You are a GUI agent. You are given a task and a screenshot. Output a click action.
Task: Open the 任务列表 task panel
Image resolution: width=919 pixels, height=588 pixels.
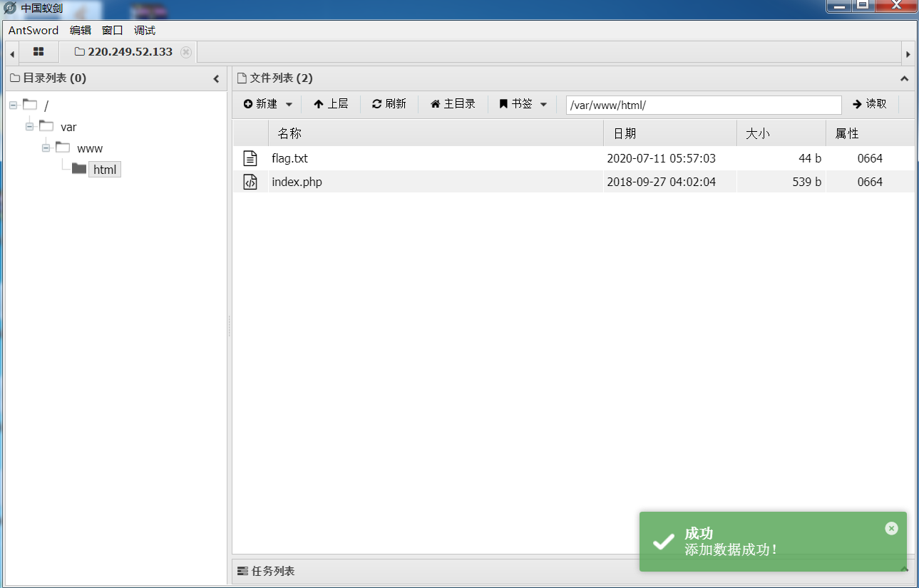[265, 571]
